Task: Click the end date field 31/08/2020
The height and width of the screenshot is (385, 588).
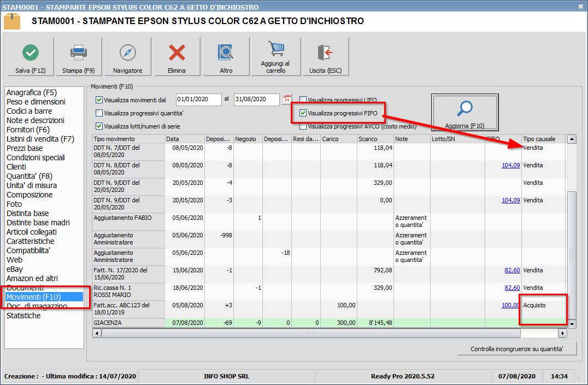Action: click(x=256, y=100)
